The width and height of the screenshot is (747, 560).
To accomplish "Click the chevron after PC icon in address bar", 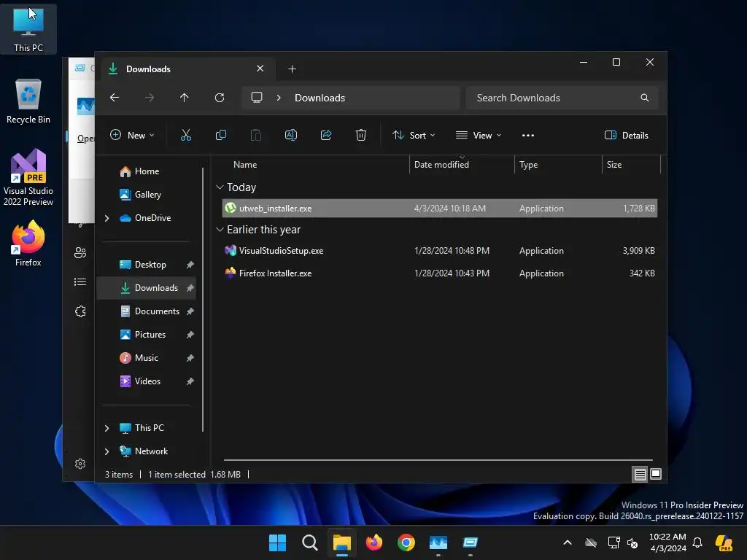I will tap(279, 98).
